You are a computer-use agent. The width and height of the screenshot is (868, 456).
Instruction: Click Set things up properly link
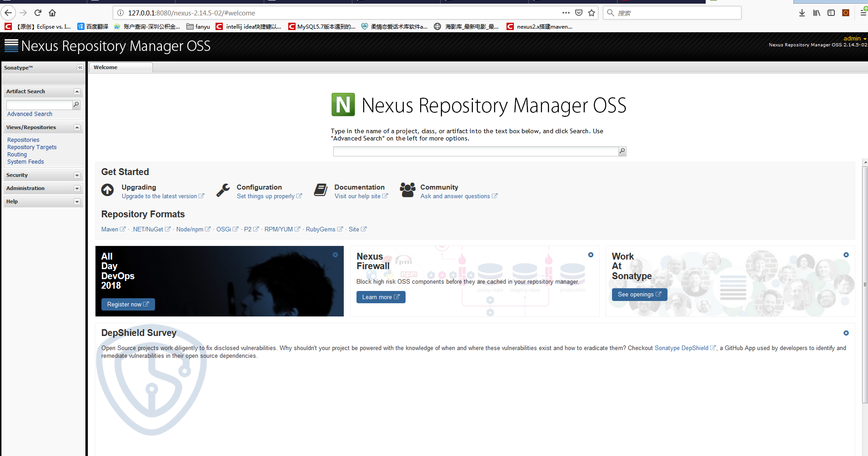coord(269,196)
